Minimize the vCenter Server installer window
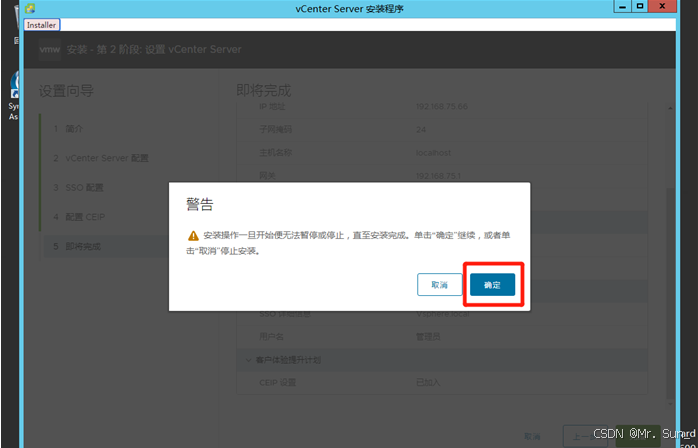Viewport: 698px width, 448px height. point(623,6)
